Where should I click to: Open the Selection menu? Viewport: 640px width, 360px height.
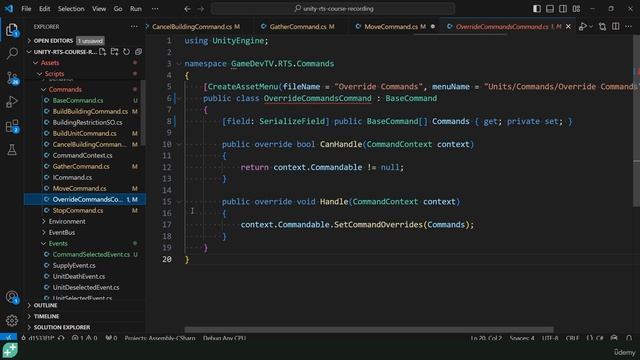point(71,9)
